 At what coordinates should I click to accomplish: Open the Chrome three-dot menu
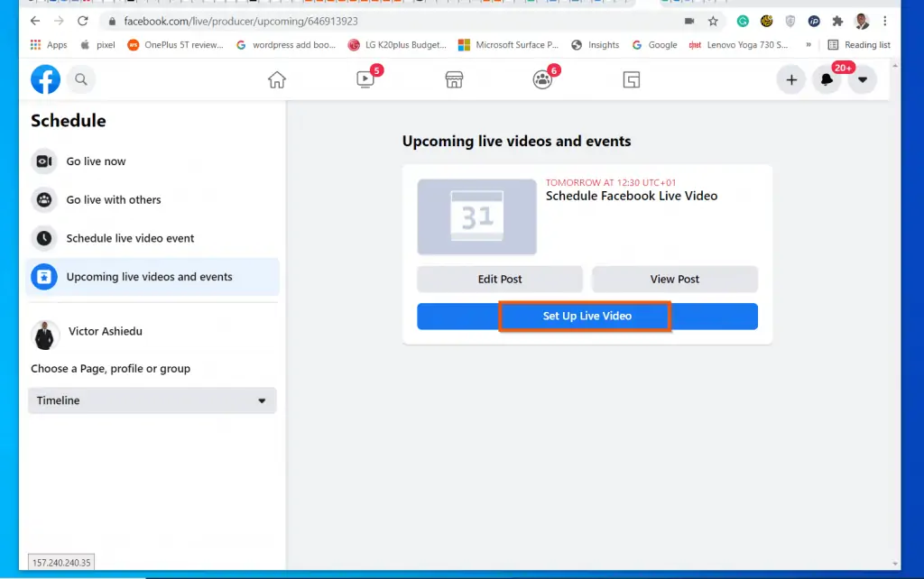pyautogui.click(x=885, y=22)
